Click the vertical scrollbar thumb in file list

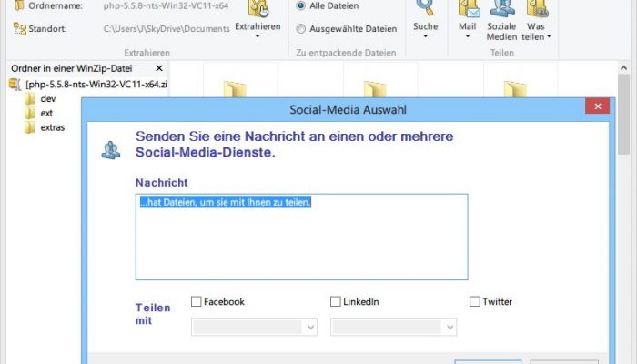pyautogui.click(x=624, y=115)
